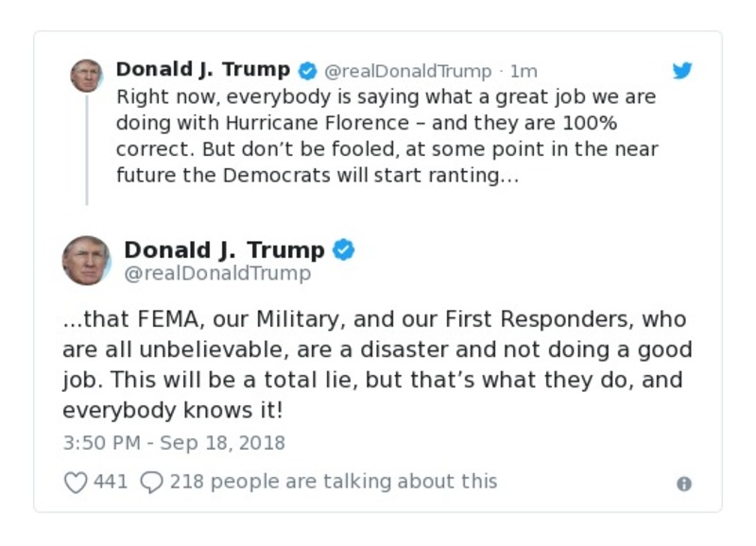Click Donald Trump's avatar on the first tweet
This screenshot has height=546, width=756.
coord(86,75)
